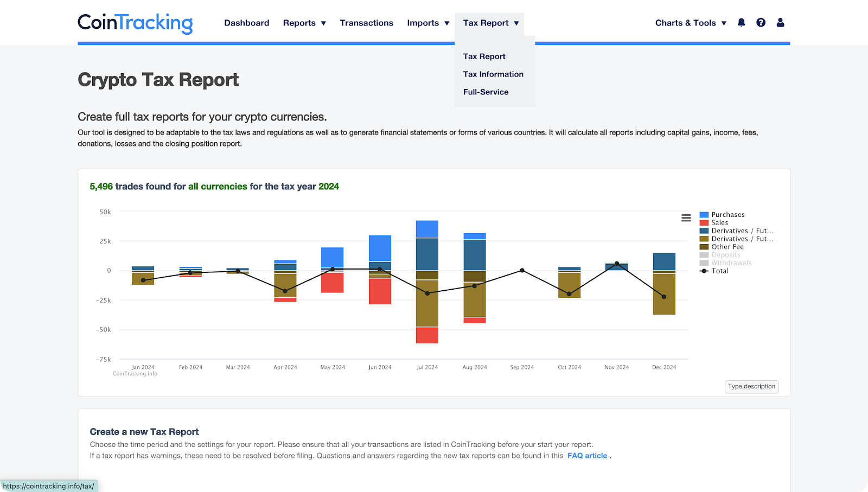Click the blue Purchases color swatch
This screenshot has height=492, width=868.
[x=703, y=214]
